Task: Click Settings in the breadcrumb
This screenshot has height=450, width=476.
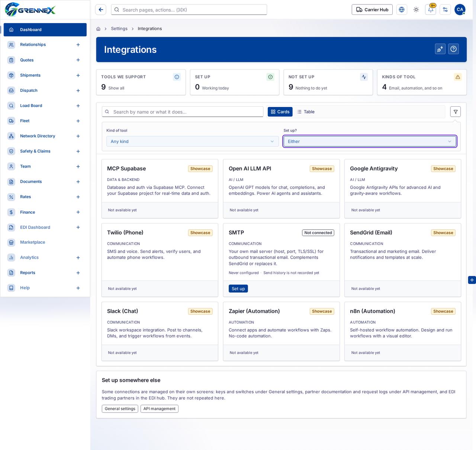Action: (119, 29)
